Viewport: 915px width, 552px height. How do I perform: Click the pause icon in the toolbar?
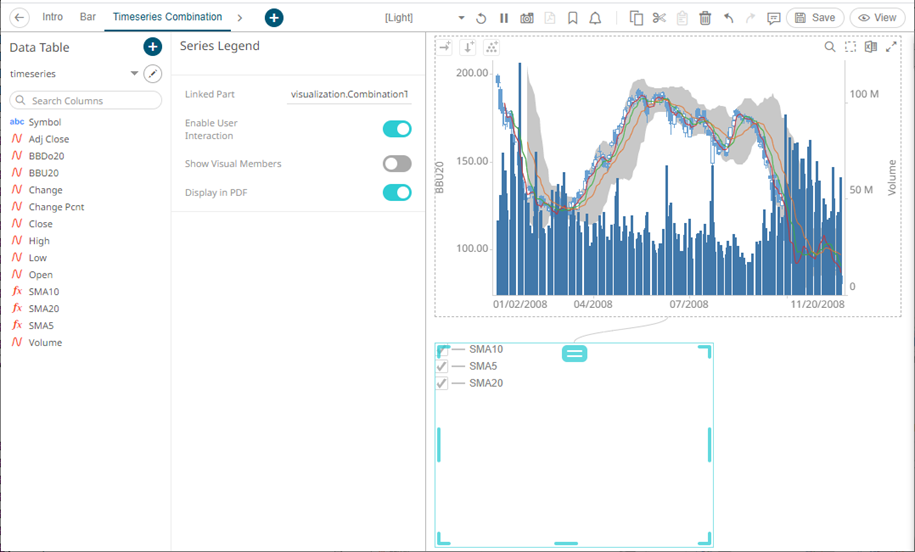tap(504, 18)
